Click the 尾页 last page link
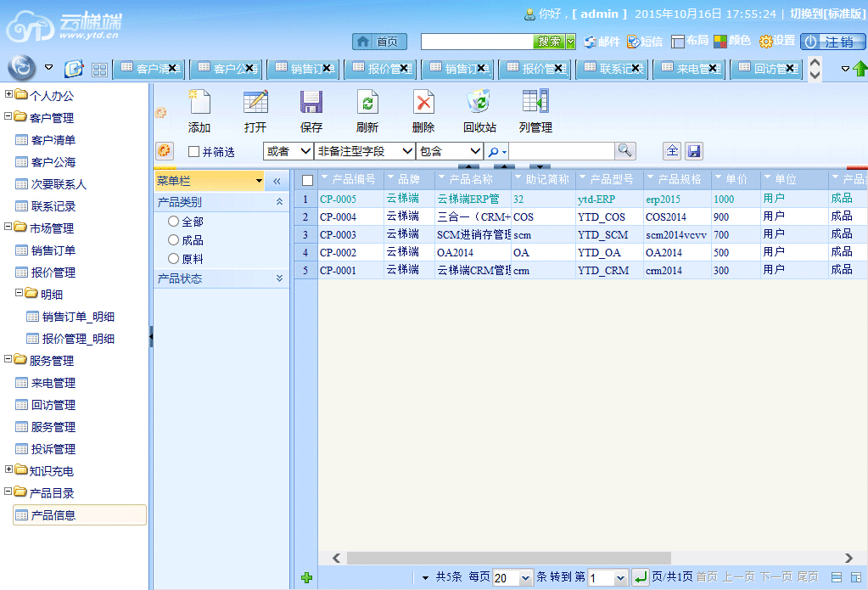868x590 pixels. (x=808, y=577)
